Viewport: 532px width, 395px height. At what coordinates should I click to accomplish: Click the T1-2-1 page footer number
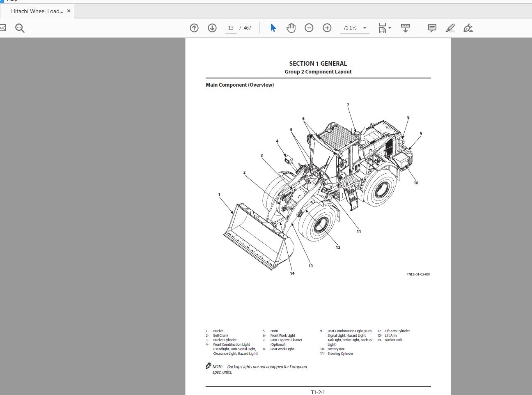pyautogui.click(x=318, y=392)
